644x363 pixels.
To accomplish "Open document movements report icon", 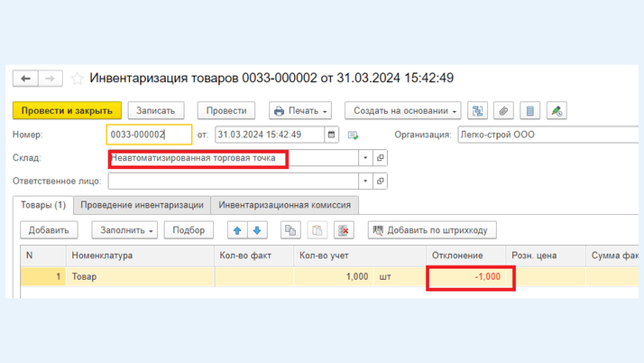I will click(529, 110).
